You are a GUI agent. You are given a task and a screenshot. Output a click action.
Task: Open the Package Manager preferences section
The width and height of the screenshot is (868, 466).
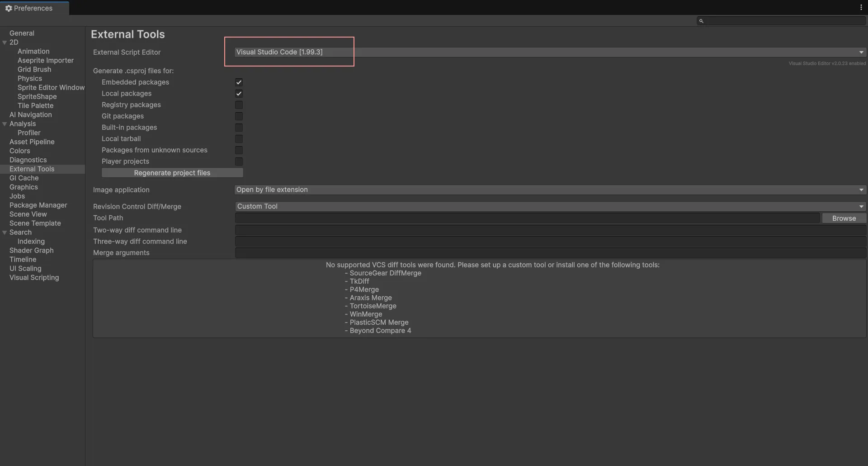click(38, 205)
